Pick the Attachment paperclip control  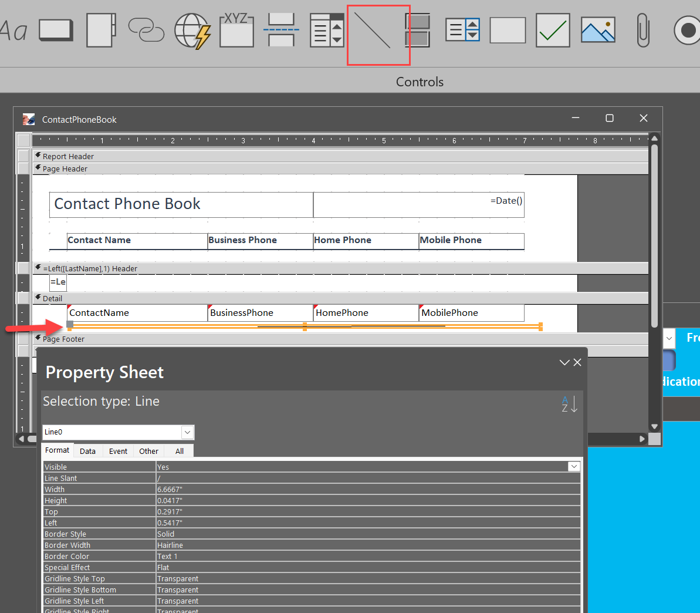(643, 31)
